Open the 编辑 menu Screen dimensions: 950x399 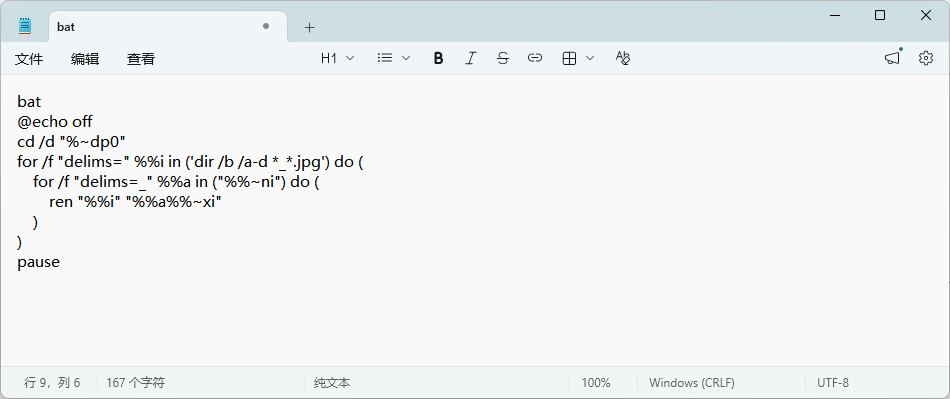click(85, 59)
